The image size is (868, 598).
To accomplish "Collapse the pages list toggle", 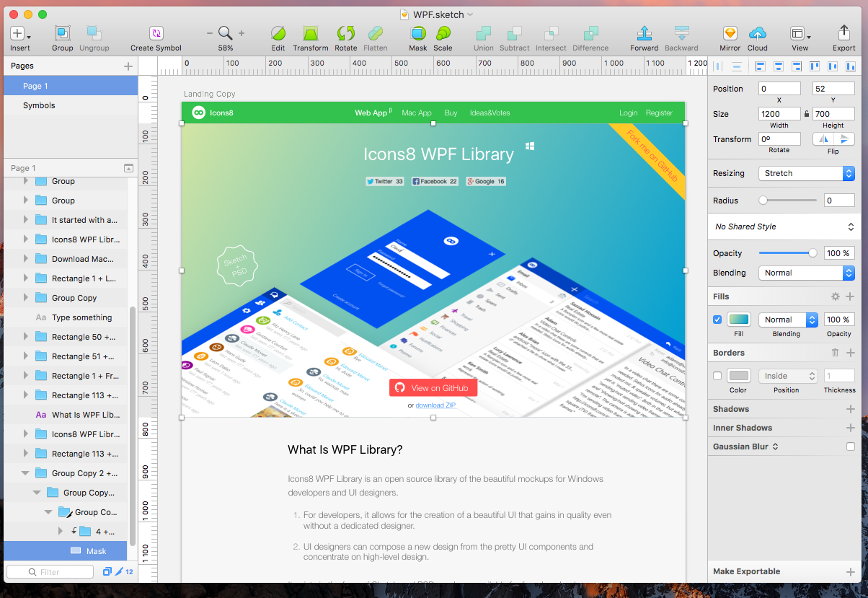I will (128, 168).
